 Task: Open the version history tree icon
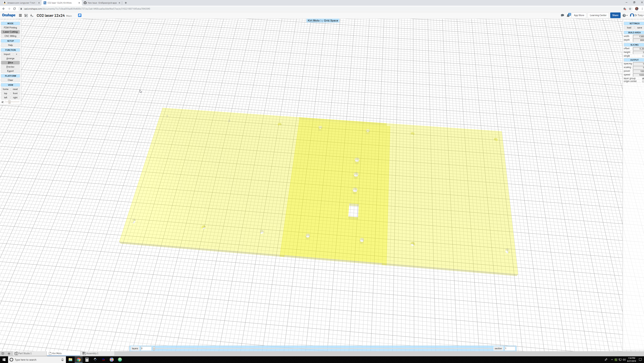point(26,15)
